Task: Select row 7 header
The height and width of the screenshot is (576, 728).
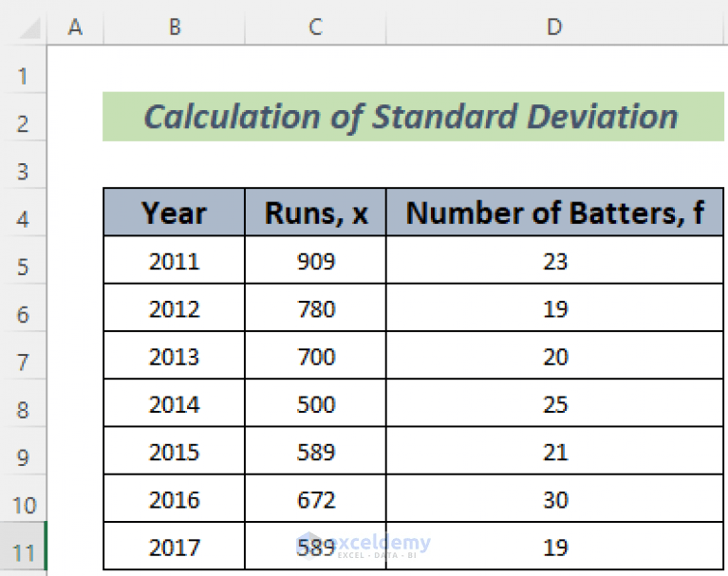Action: (23, 356)
